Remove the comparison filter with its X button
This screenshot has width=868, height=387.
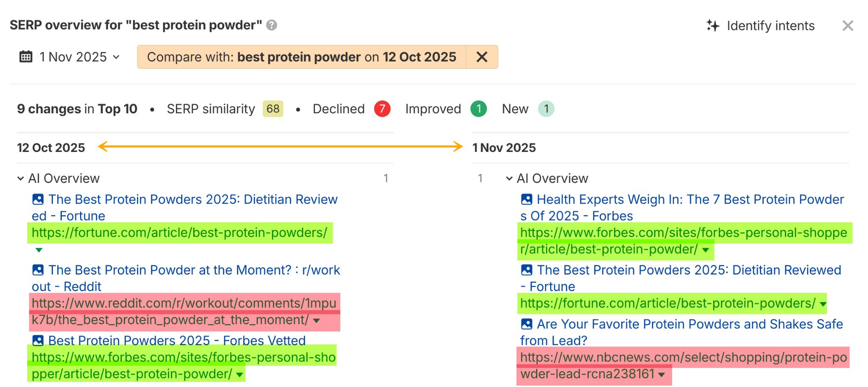[482, 56]
